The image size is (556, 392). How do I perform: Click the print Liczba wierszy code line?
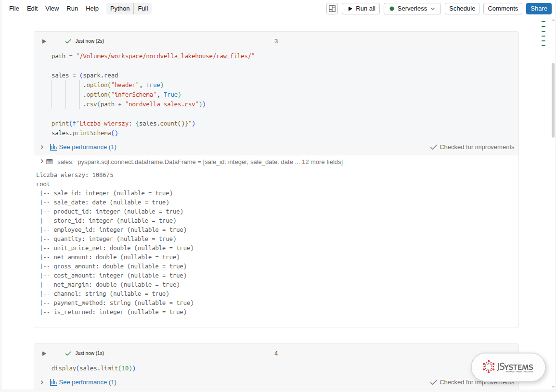pos(123,124)
